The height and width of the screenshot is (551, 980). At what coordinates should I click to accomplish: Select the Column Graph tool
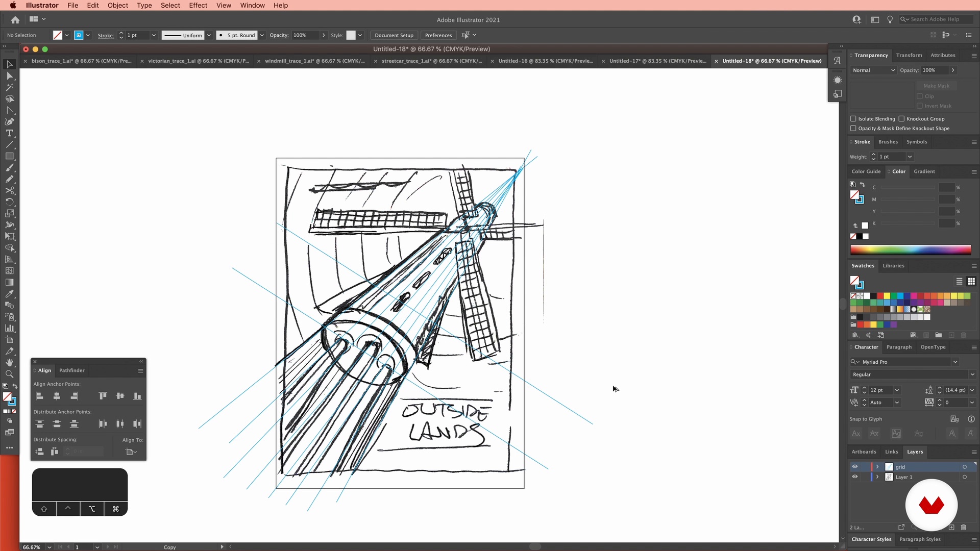point(9,329)
